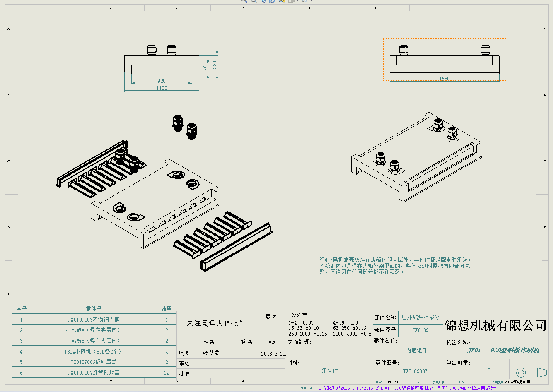Screen dimensions: 553x392
Task: Click the 部件名称 label
Action: point(385,317)
